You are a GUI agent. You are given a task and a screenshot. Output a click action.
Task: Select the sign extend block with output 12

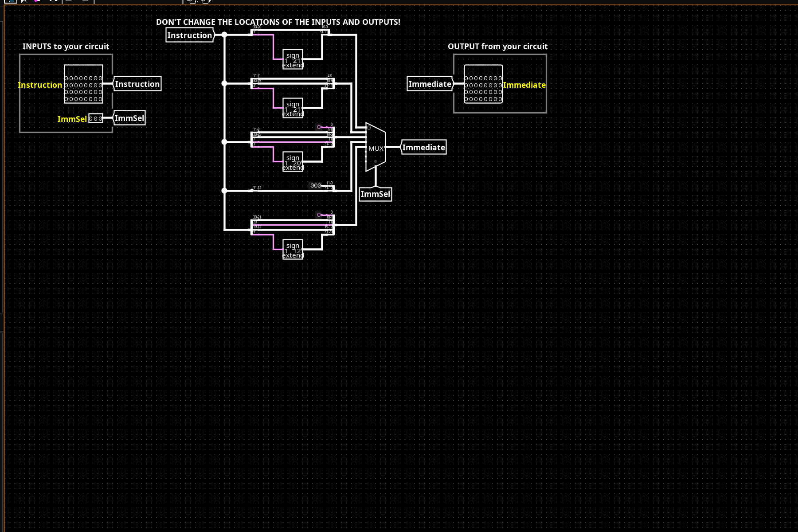(x=293, y=250)
